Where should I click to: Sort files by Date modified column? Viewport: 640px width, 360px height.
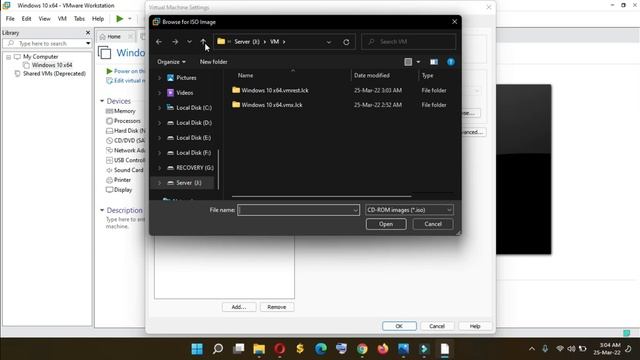tap(371, 76)
